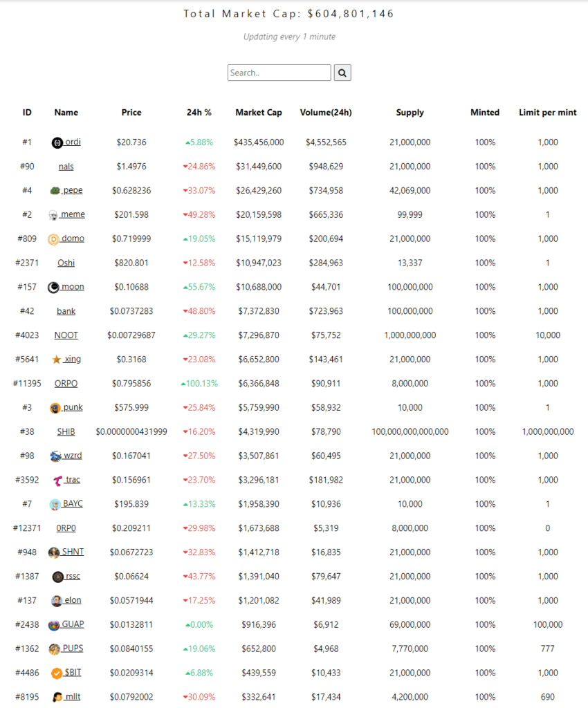Open the Oshi token link

[66, 263]
